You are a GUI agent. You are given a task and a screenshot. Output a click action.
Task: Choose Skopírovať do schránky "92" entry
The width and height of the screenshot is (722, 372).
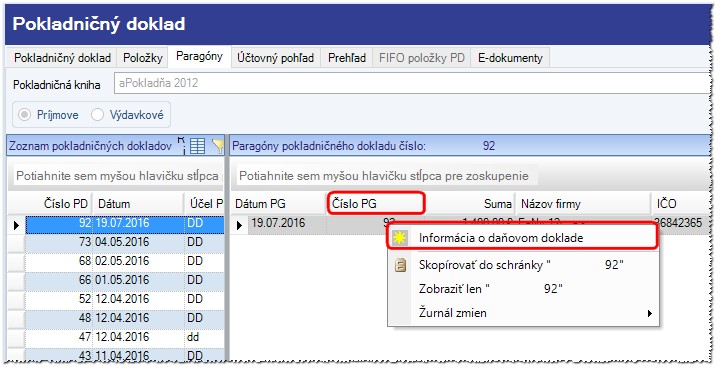(523, 265)
